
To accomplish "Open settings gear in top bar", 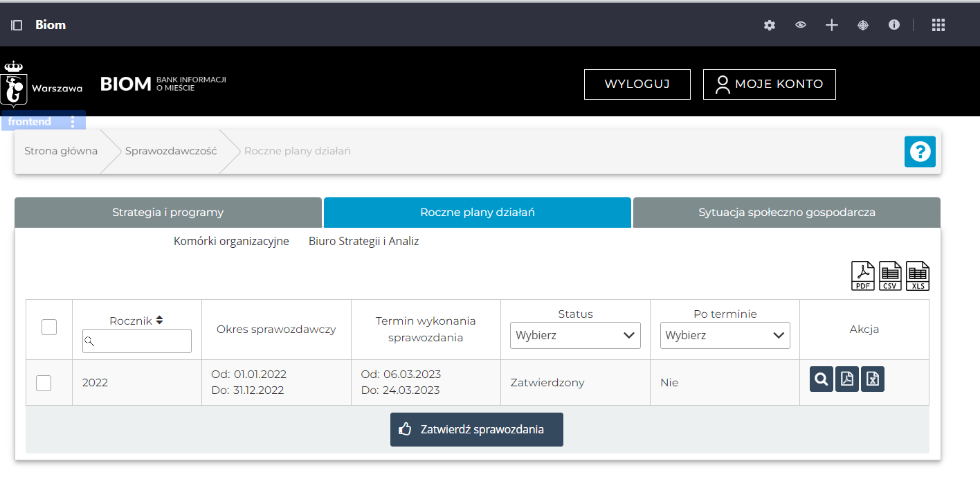I will point(770,25).
